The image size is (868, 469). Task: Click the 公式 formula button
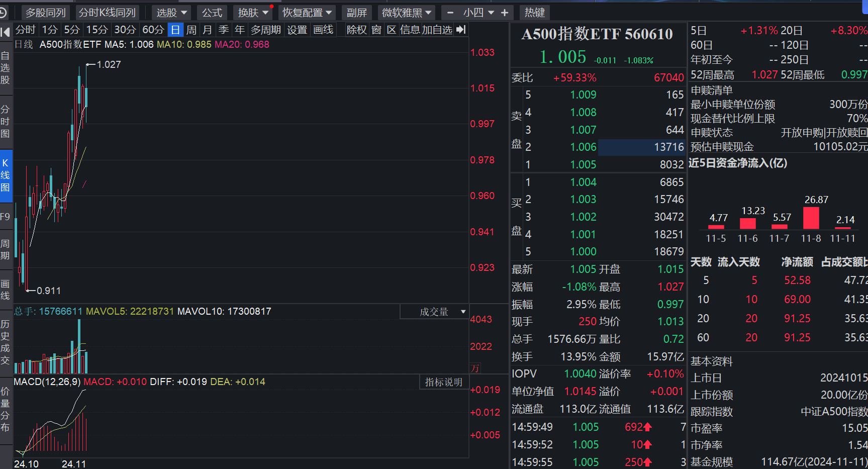212,13
